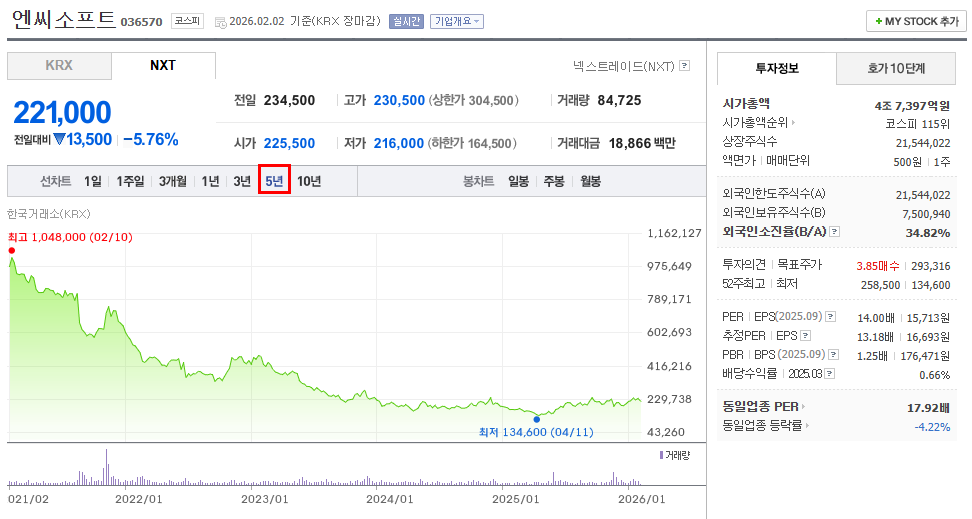Click the 동일업종 등락률 value -4.22%
This screenshot has height=519, width=972.
coord(932,427)
